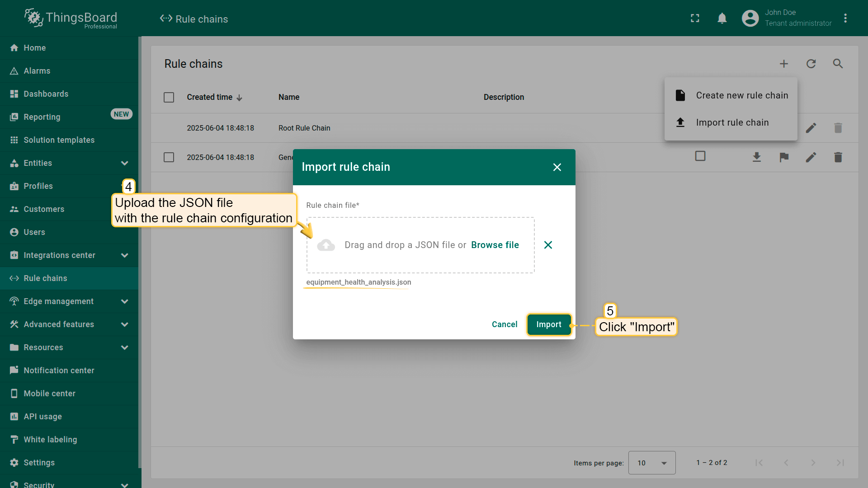Expand the Entities sidebar section
The image size is (868, 488).
tap(125, 163)
